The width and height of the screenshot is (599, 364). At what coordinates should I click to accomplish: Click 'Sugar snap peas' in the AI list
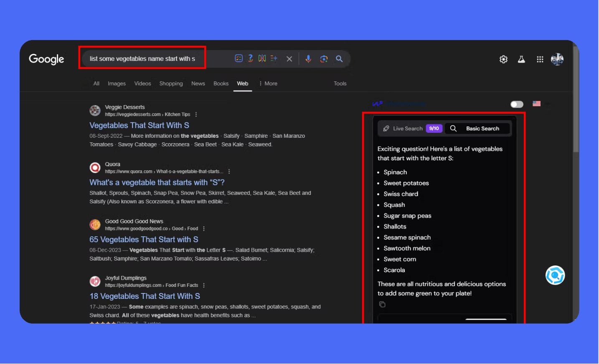click(x=407, y=216)
